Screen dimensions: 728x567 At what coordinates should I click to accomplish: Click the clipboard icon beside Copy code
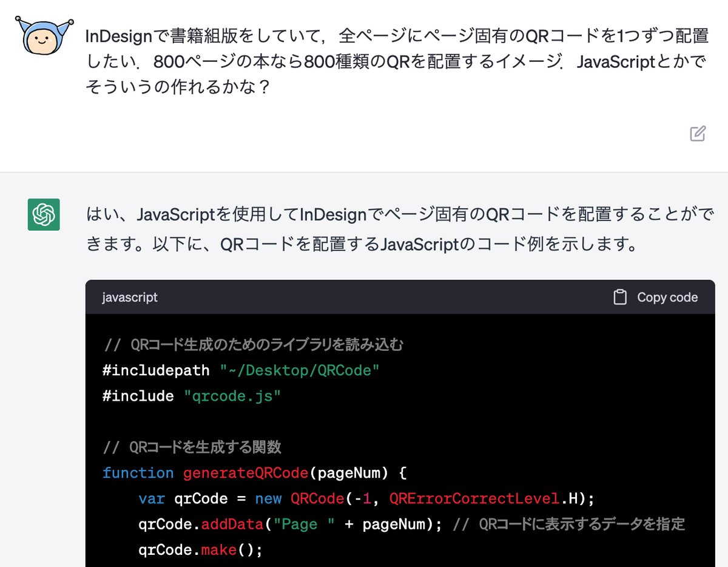619,297
